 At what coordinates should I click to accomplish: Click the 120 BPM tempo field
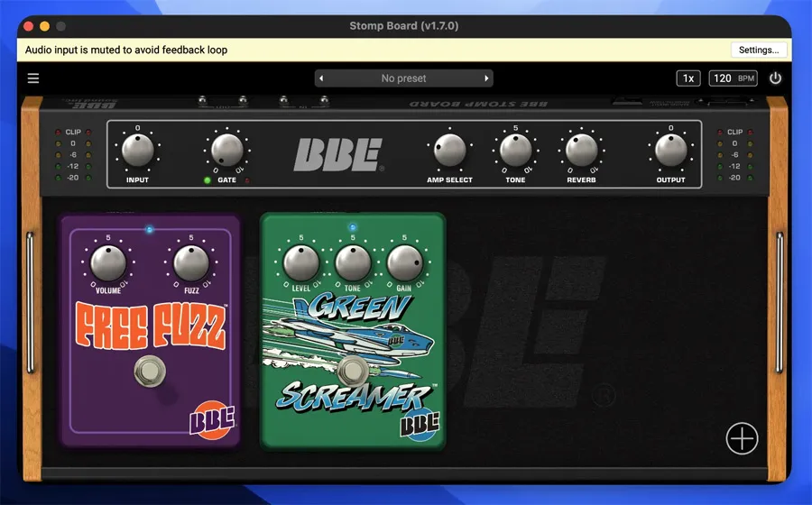pyautogui.click(x=734, y=78)
